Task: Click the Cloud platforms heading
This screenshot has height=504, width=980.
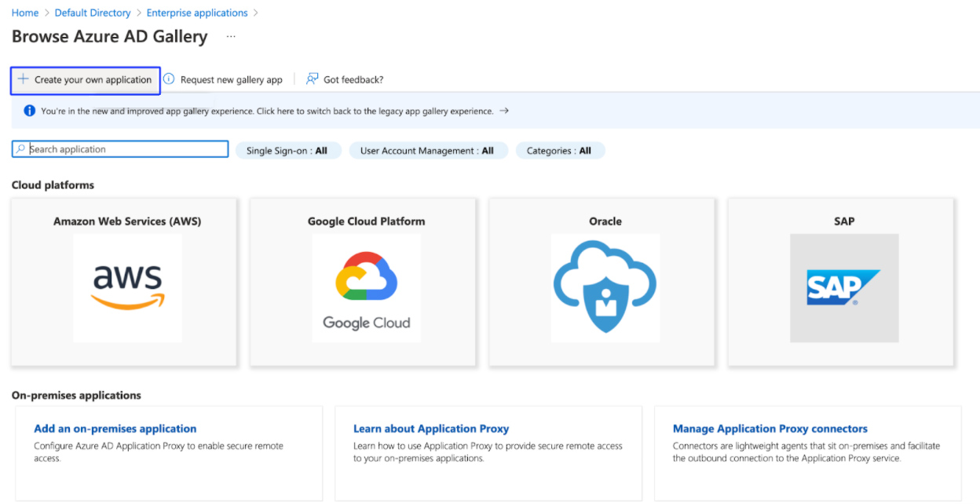Action: point(53,185)
